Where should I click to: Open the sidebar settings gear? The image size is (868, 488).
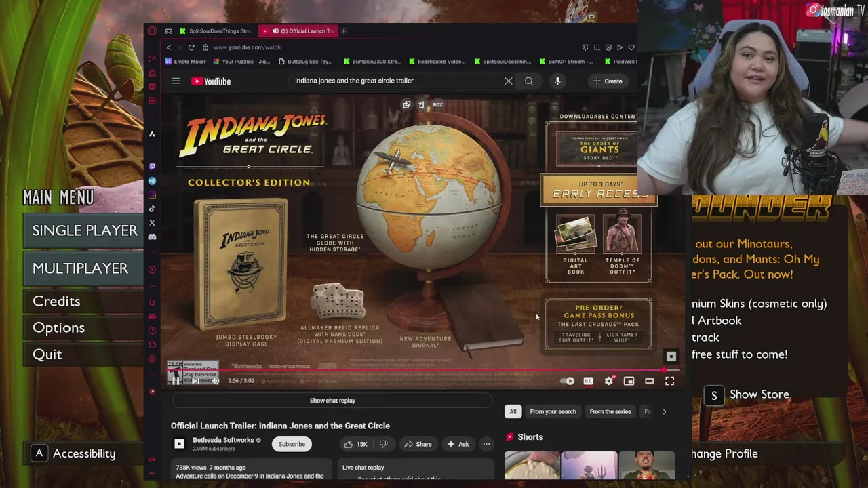[x=152, y=359]
